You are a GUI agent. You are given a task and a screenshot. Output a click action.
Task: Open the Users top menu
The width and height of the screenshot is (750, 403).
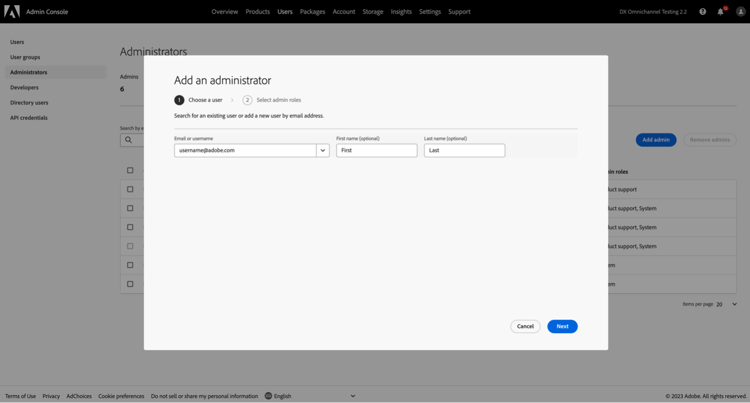click(285, 11)
